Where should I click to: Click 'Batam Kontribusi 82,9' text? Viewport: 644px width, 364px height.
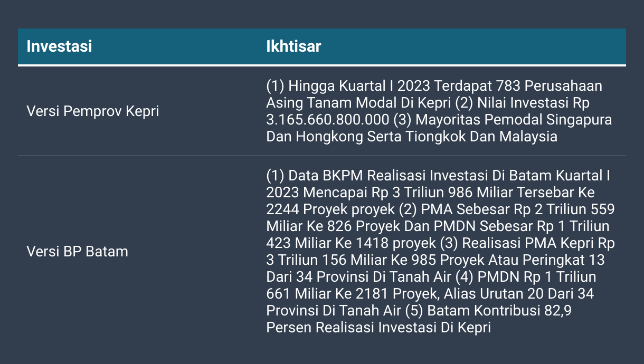tap(499, 311)
